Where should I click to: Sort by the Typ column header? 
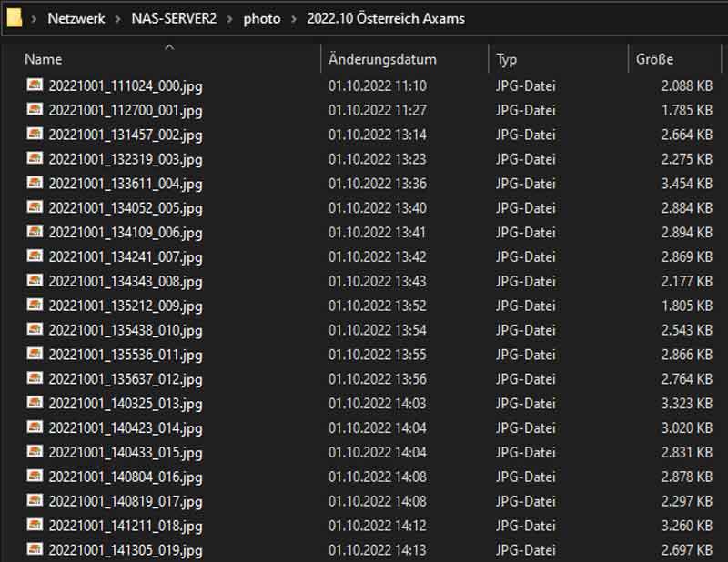tap(506, 60)
